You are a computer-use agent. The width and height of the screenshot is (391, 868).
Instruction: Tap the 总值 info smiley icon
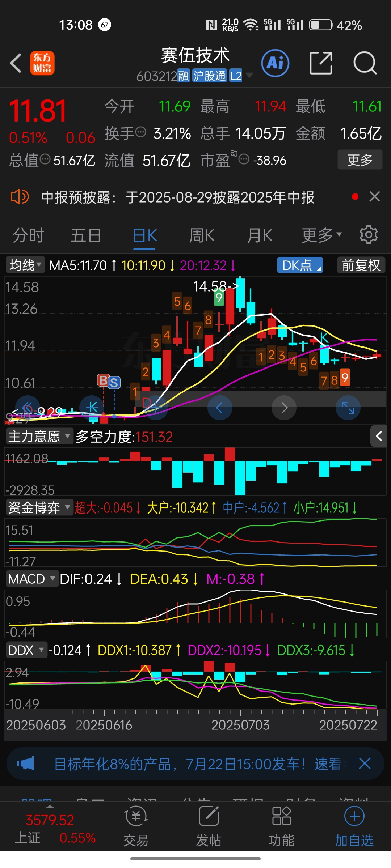tap(45, 159)
